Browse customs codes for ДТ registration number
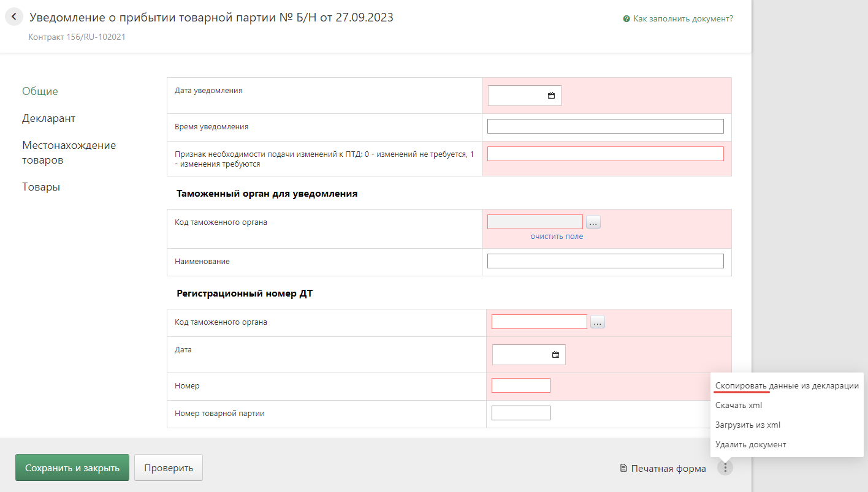Viewport: 868px width, 492px height. [x=598, y=322]
